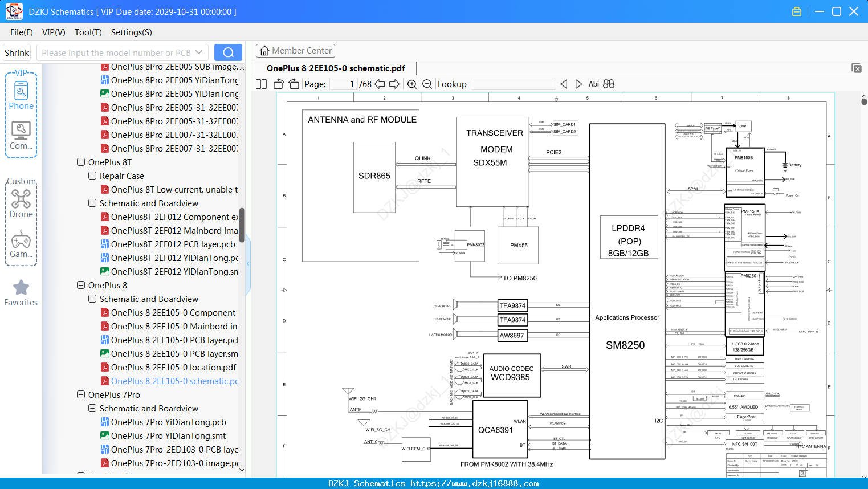Open the Favorites star
The width and height of the screenshot is (868, 489).
pos(21,293)
